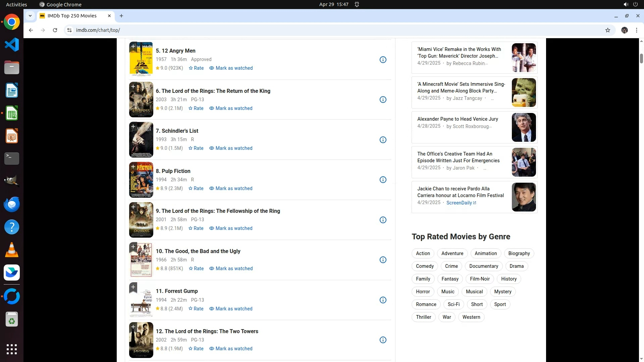Add Schindler's List to watchlist via plus ribbon
This screenshot has height=362, width=644.
pos(133,127)
